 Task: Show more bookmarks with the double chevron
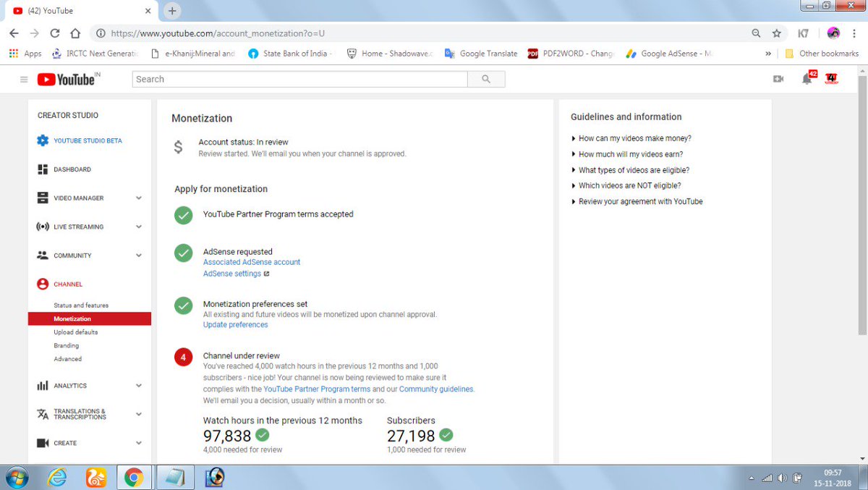pos(768,54)
